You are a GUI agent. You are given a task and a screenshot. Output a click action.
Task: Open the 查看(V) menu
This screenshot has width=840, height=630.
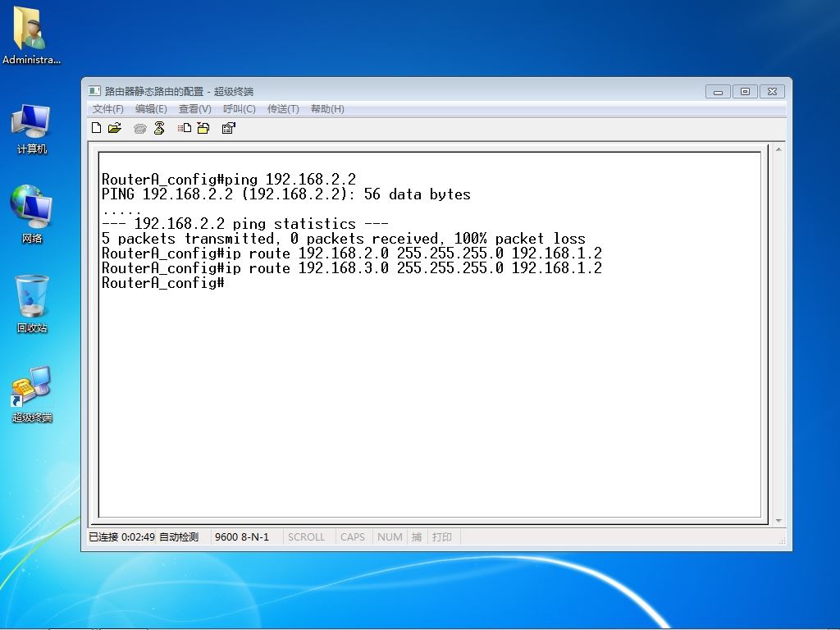point(195,109)
